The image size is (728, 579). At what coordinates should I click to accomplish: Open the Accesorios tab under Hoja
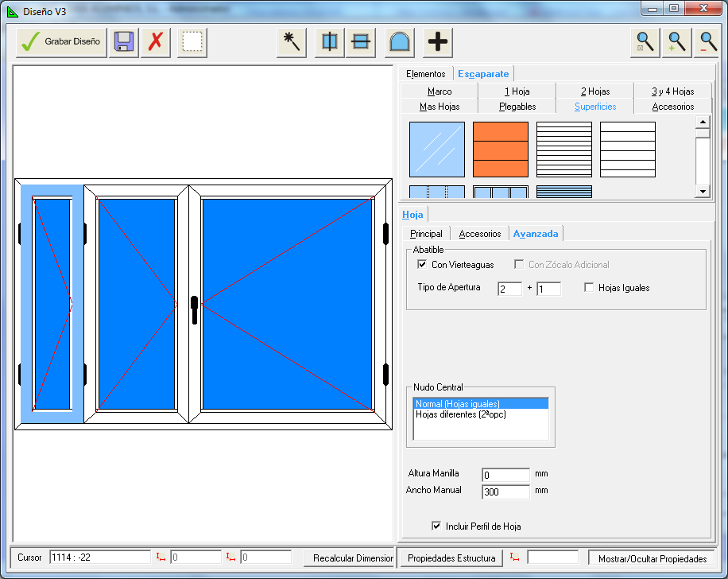pos(480,234)
